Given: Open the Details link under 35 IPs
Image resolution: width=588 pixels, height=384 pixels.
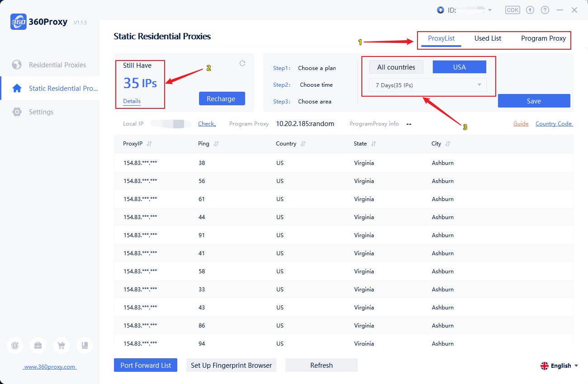Looking at the screenshot, I should (x=132, y=101).
